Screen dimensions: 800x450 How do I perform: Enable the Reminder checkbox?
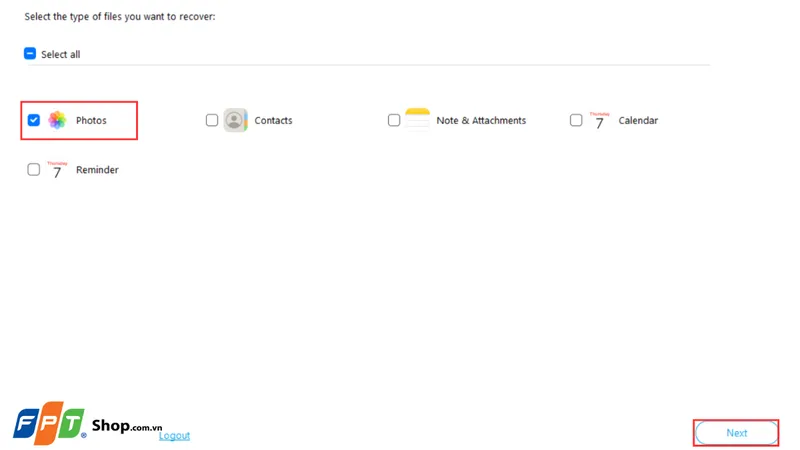34,170
